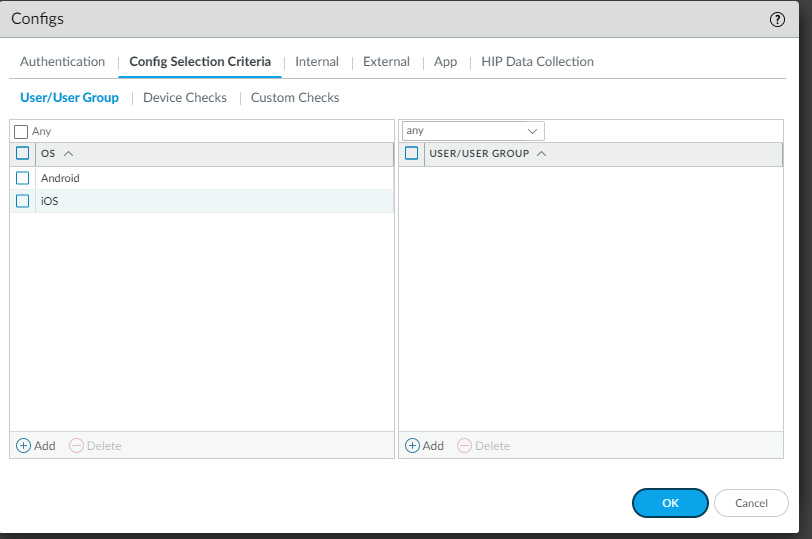812x539 pixels.
Task: Open the Custom Checks sub-tab
Action: (295, 98)
